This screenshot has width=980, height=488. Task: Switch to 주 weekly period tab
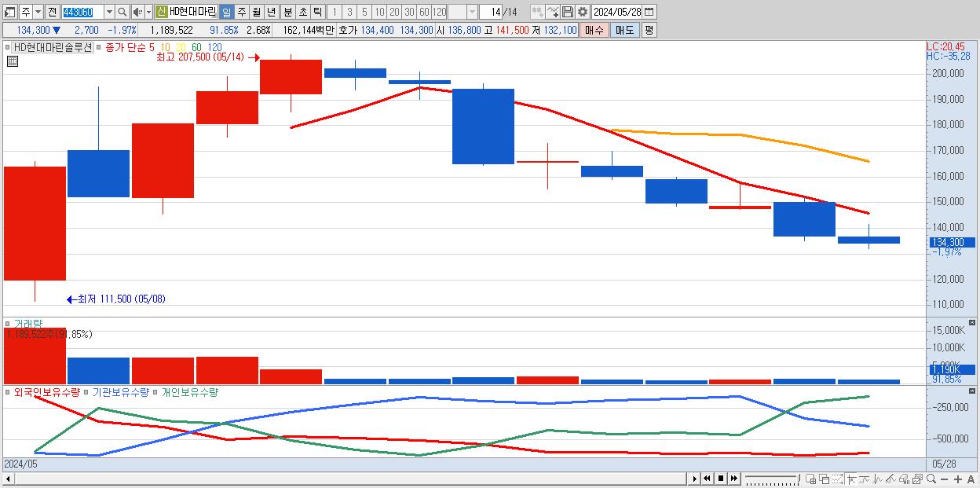pos(241,12)
